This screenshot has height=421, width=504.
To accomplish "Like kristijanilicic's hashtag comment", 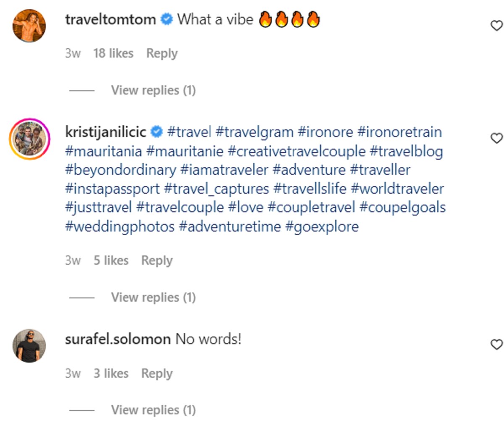I will coord(496,138).
